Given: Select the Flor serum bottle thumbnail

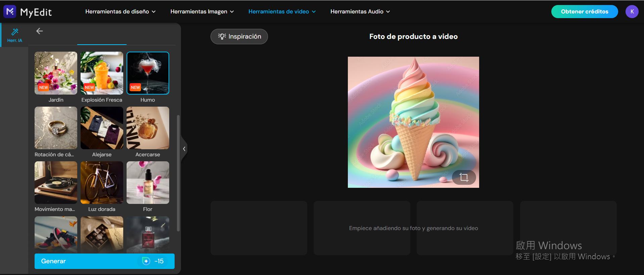Looking at the screenshot, I should tap(148, 182).
